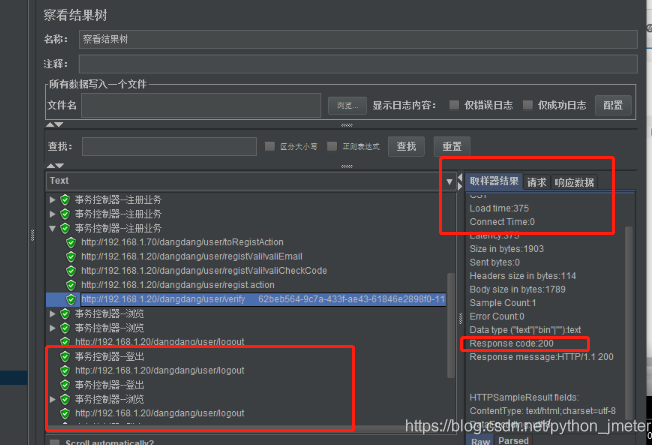Click the 'Error Count:0' line
The image size is (662, 445).
(x=497, y=317)
